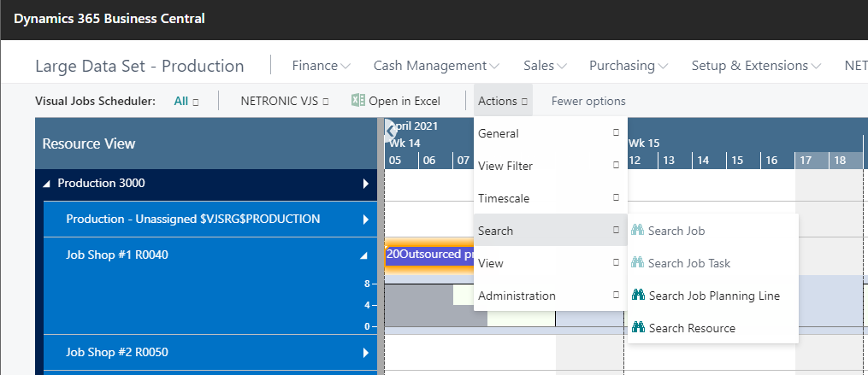868x375 pixels.
Task: Open the View submenu in Actions
Action: (x=550, y=263)
